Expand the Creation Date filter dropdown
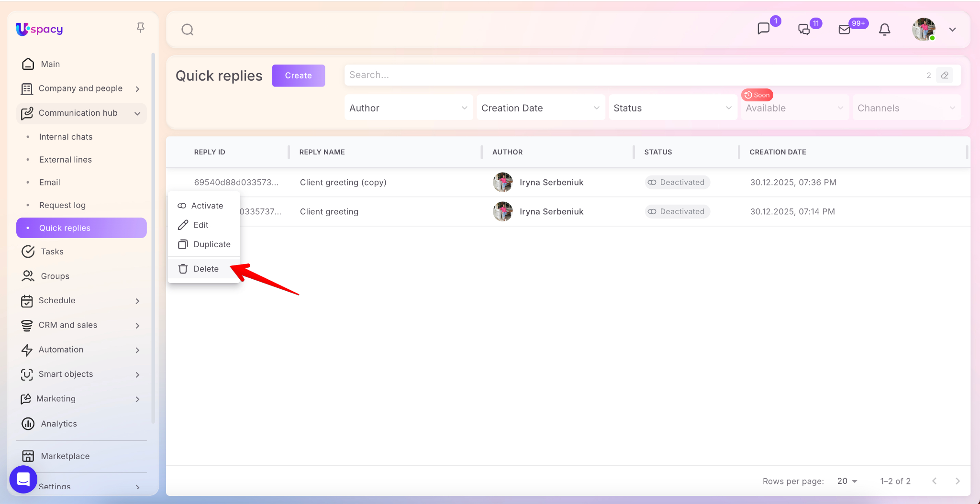 540,108
